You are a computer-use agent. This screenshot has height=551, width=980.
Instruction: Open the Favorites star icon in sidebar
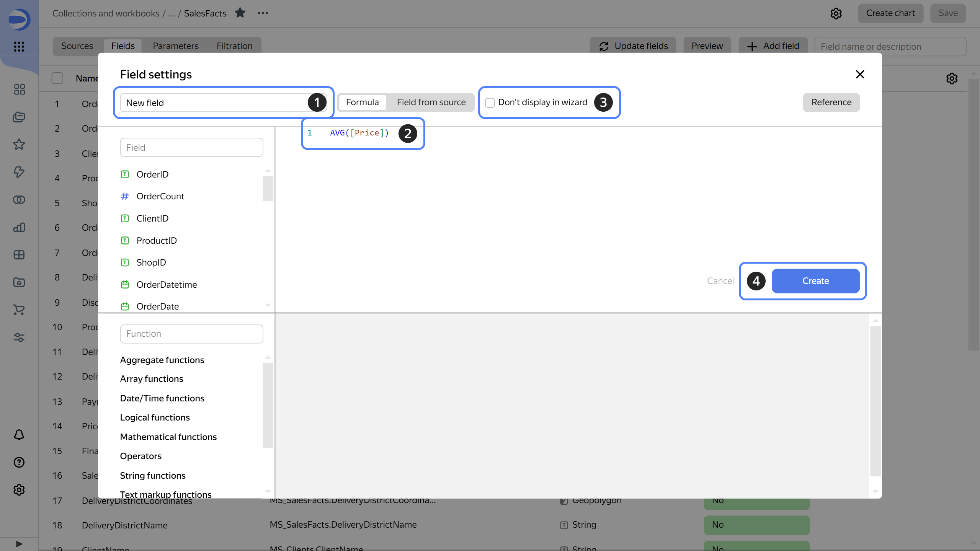(x=19, y=144)
